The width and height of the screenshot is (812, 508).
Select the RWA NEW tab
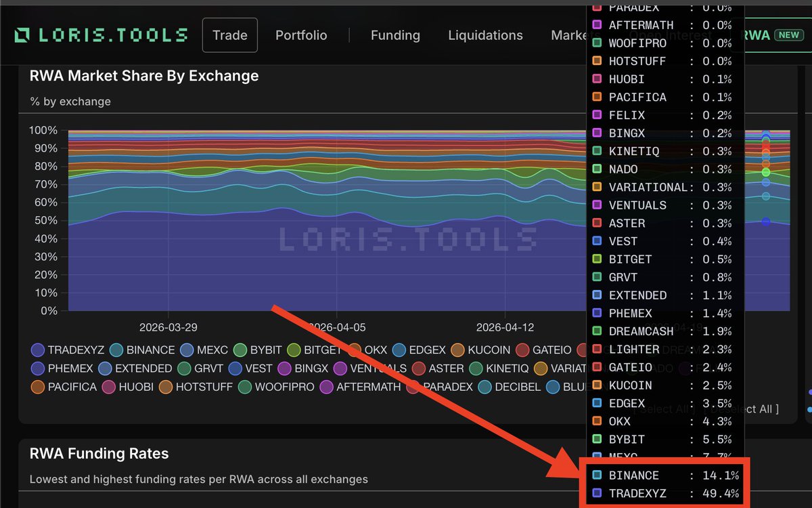[x=773, y=35]
